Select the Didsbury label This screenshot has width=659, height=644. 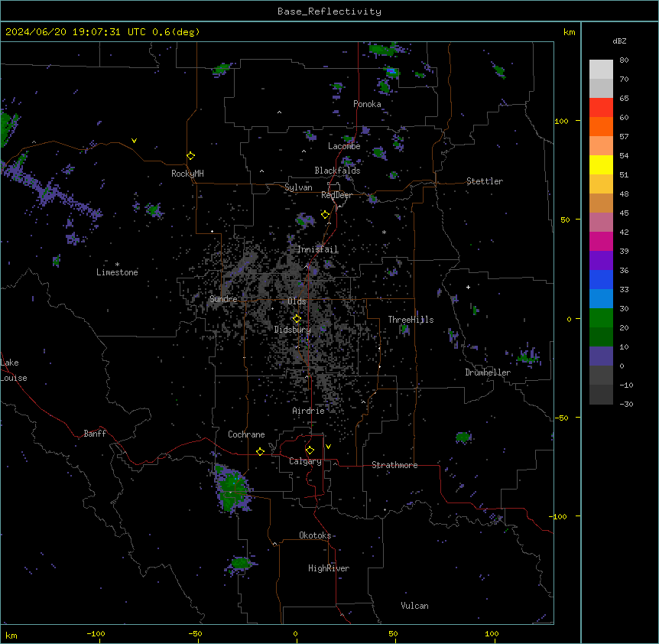coord(293,330)
